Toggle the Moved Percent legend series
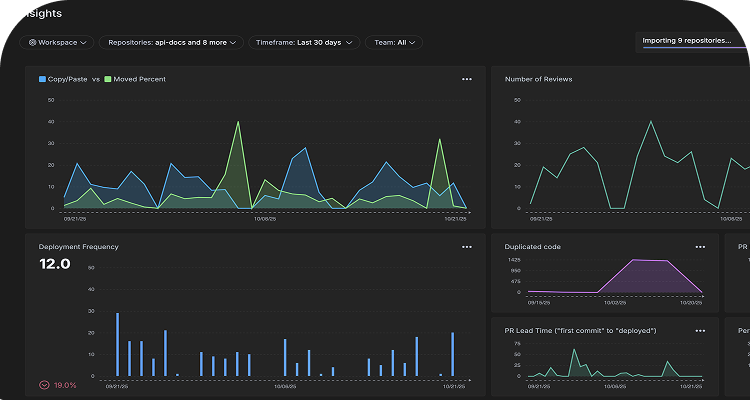This screenshot has width=750, height=400. tap(140, 79)
